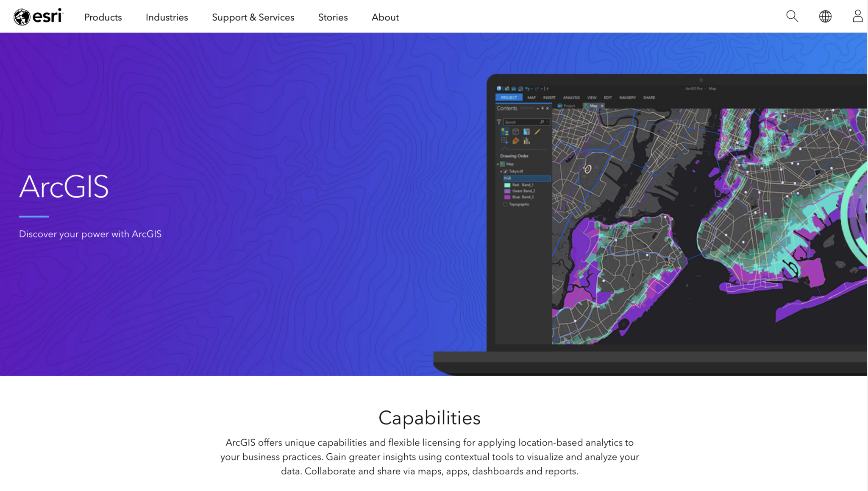Click the About navigation link

[x=385, y=17]
